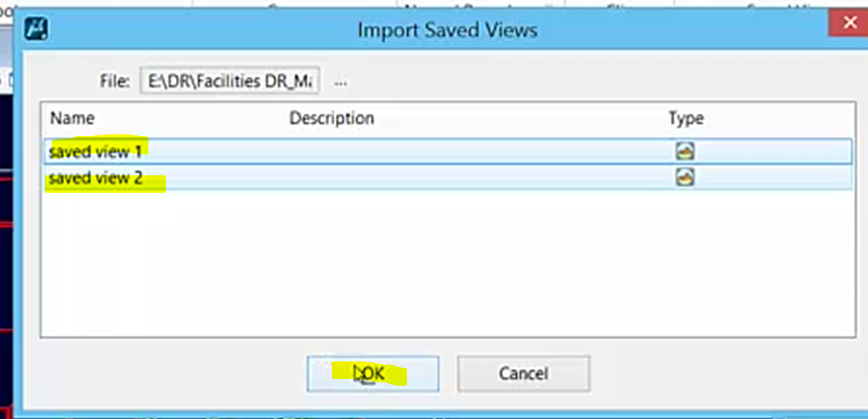
Task: Sort list by the Description column header
Action: (332, 119)
